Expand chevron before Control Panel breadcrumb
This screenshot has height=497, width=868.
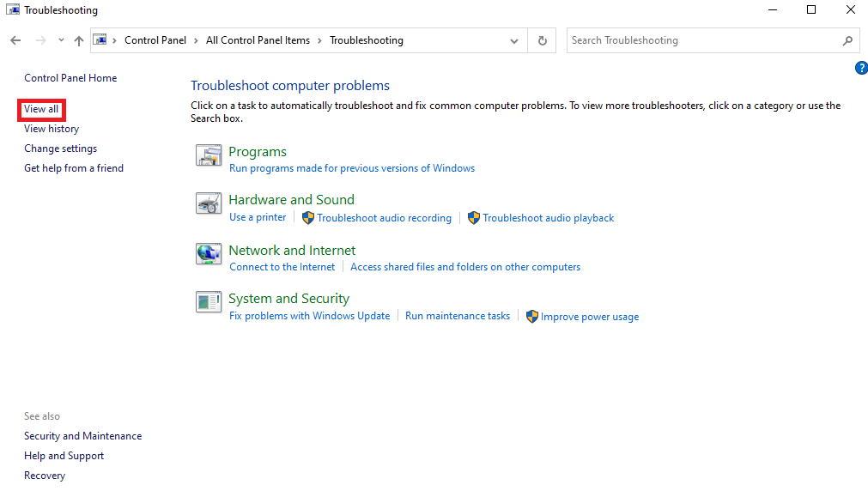pos(114,40)
